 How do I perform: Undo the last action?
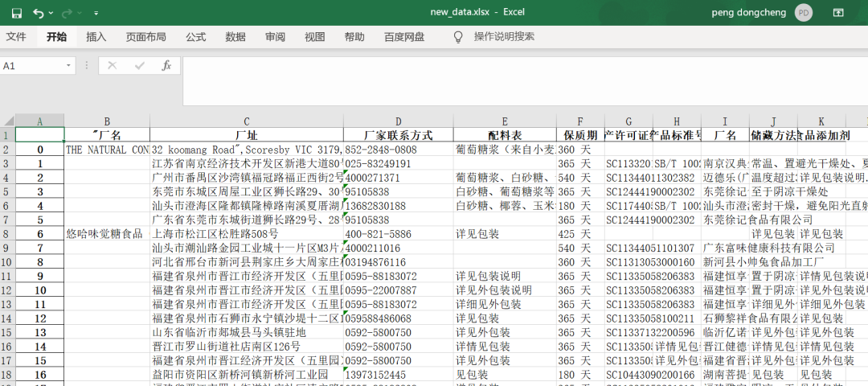(39, 12)
